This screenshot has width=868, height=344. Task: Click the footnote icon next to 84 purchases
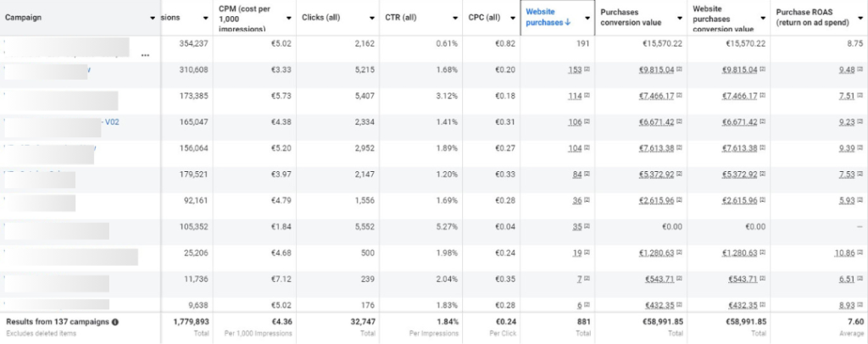pyautogui.click(x=587, y=175)
